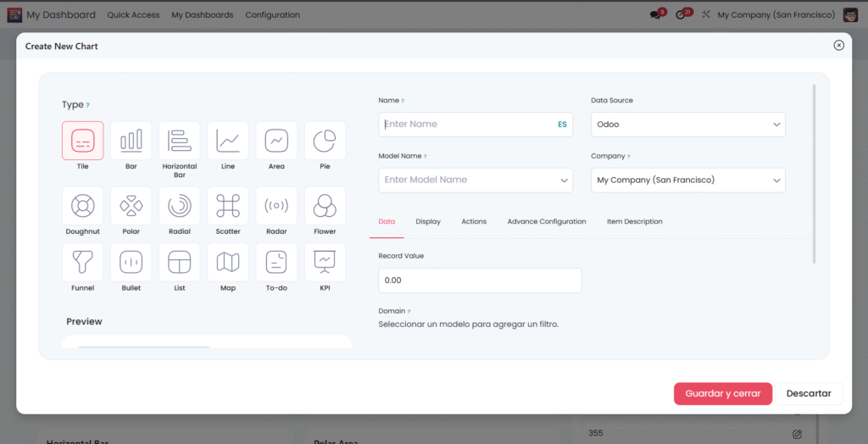Go to the Item Description tab
The image size is (868, 444).
click(x=634, y=222)
